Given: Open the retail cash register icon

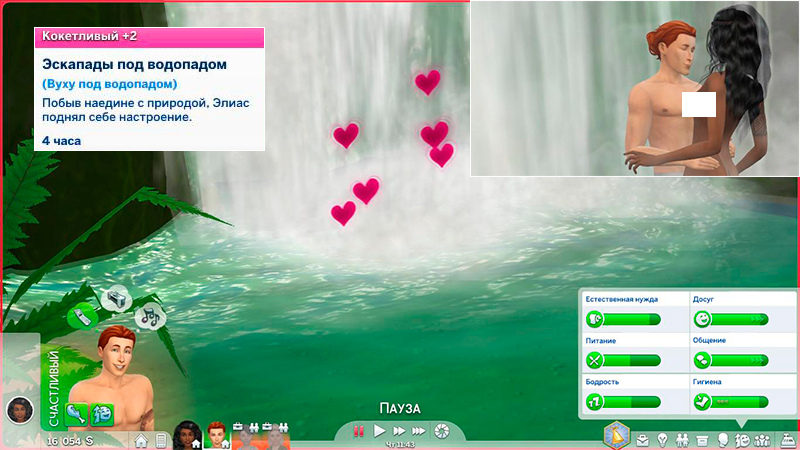Looking at the screenshot, I should (788, 440).
